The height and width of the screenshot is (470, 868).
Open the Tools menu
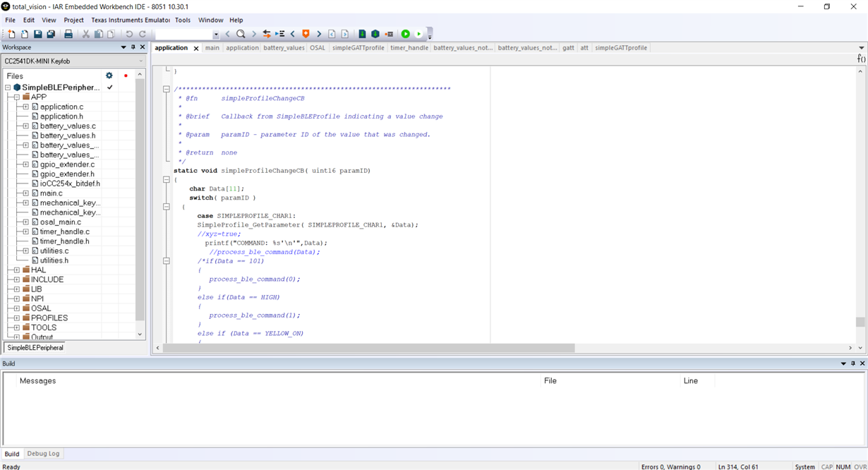[x=183, y=20]
